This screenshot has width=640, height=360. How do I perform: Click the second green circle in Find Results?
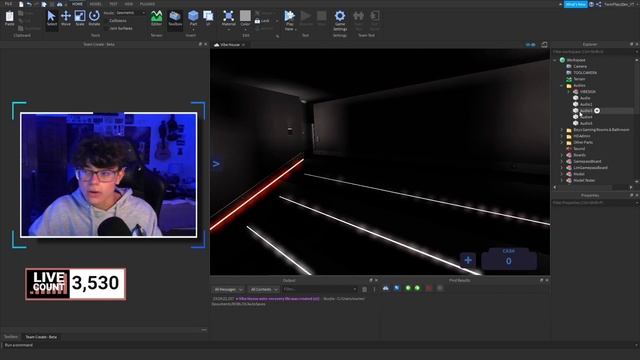click(417, 288)
